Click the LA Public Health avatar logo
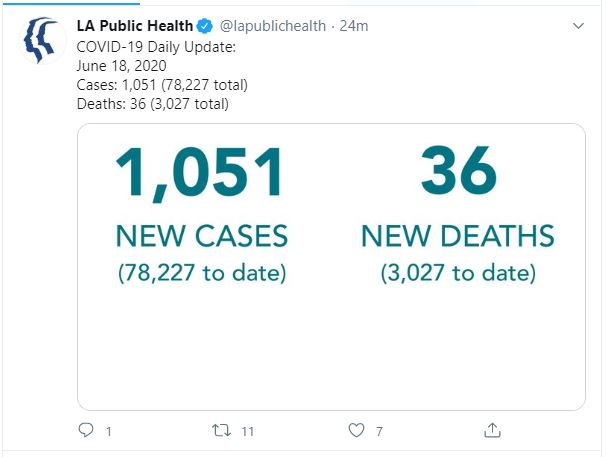 42,40
